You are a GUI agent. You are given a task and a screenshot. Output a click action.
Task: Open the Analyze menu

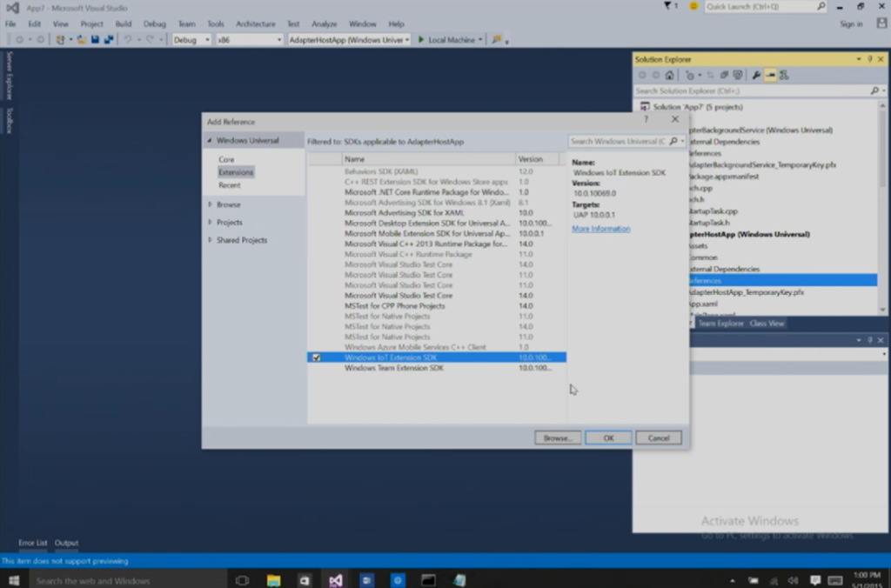click(x=324, y=23)
